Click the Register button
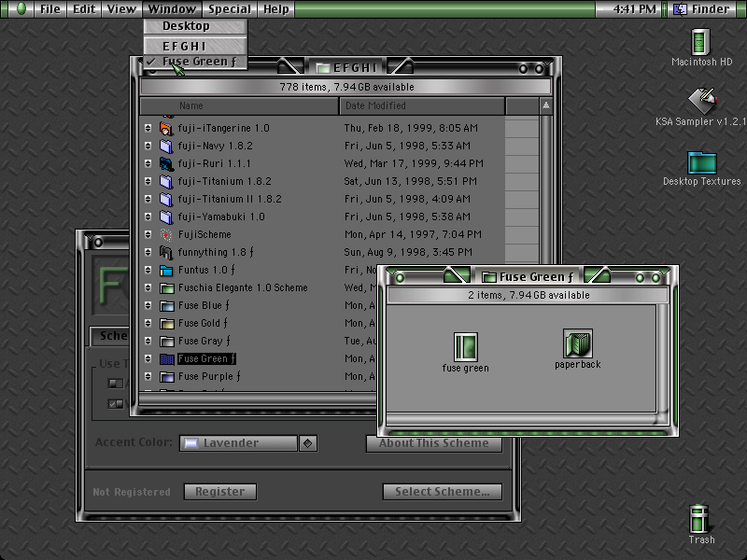This screenshot has height=560, width=747. [x=220, y=492]
